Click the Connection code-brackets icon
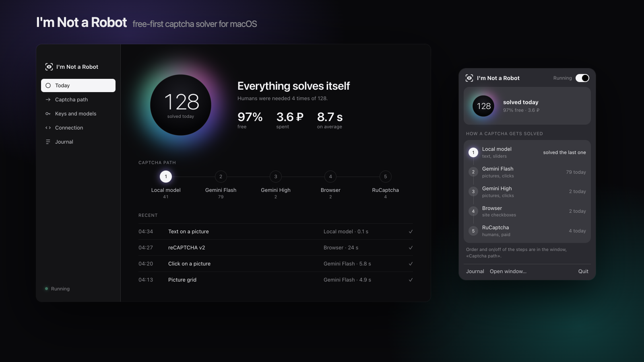Viewport: 644px width, 362px height. coord(48,128)
